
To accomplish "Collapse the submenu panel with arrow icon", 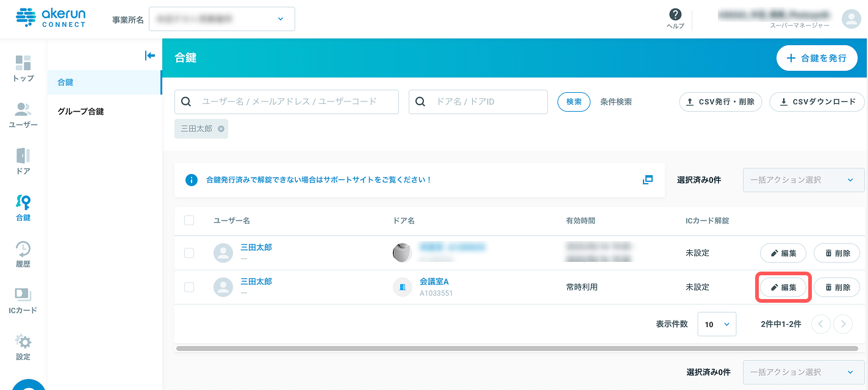I will 150,56.
